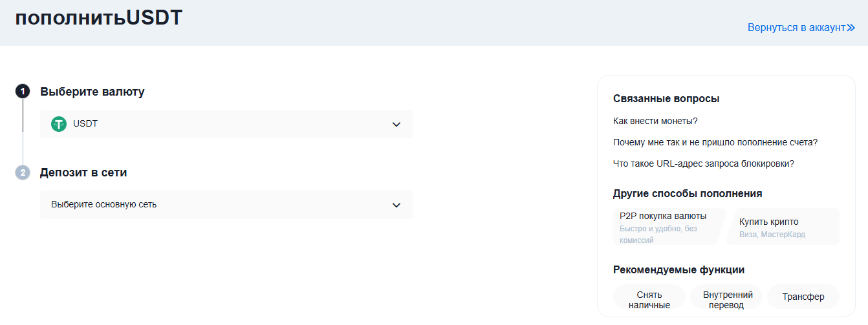The width and height of the screenshot is (868, 325).
Task: Click the USDT label in currency selector
Action: click(85, 124)
